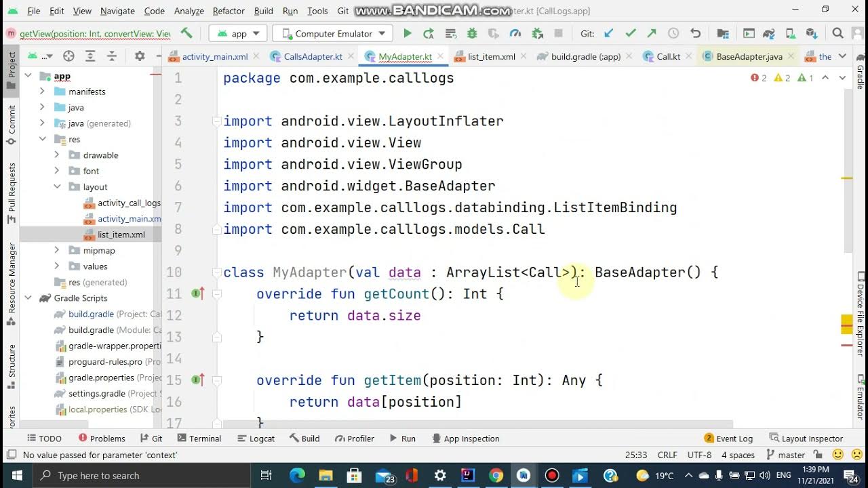
Task: Open the Problems tool window
Action: pyautogui.click(x=102, y=439)
